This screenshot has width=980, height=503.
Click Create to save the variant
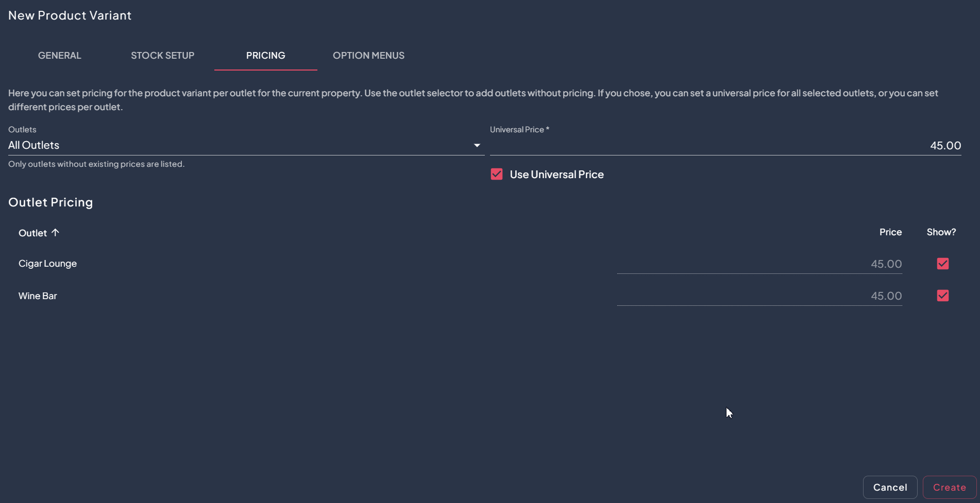(x=949, y=487)
